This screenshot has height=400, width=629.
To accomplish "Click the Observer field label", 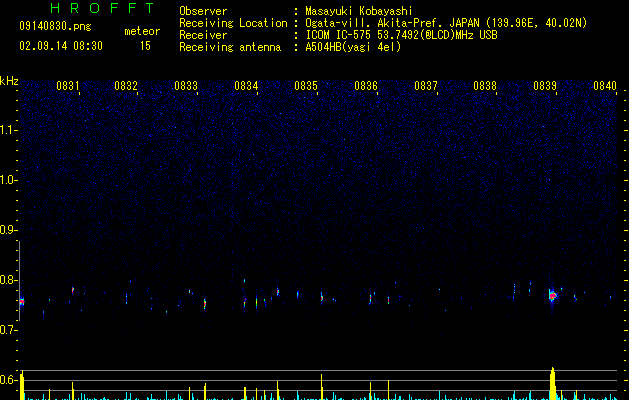I will click(203, 11).
